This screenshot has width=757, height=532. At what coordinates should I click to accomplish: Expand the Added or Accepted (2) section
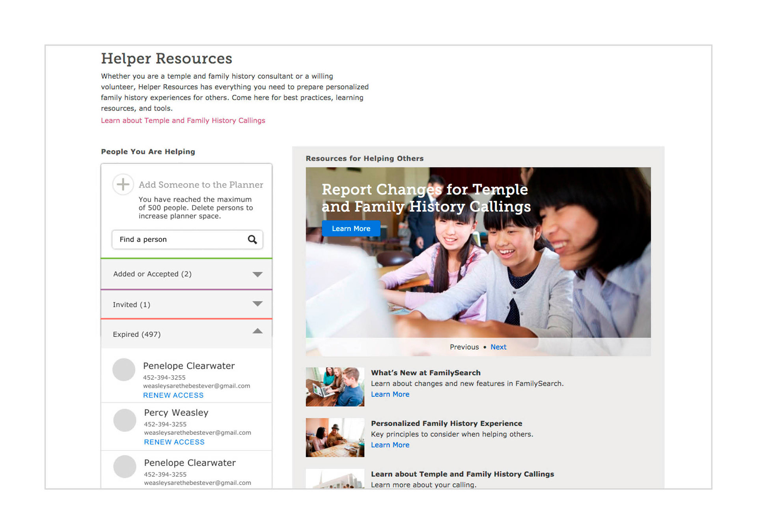[x=186, y=274]
